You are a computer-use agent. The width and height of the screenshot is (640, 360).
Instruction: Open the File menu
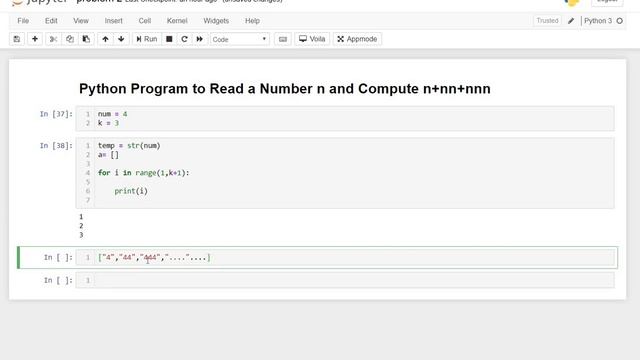pyautogui.click(x=23, y=21)
